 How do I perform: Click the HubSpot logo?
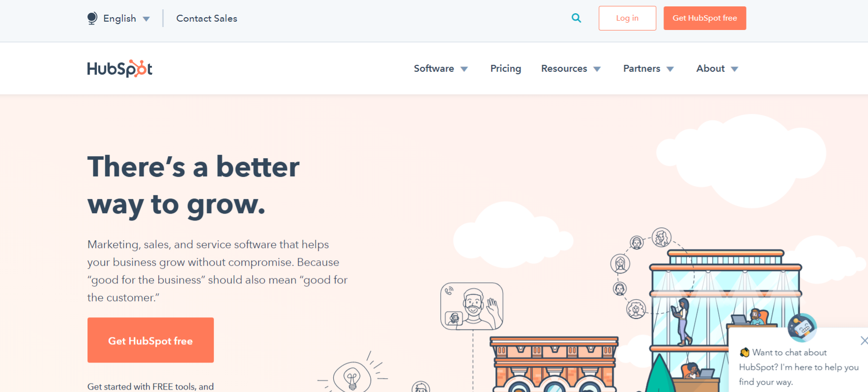click(120, 69)
